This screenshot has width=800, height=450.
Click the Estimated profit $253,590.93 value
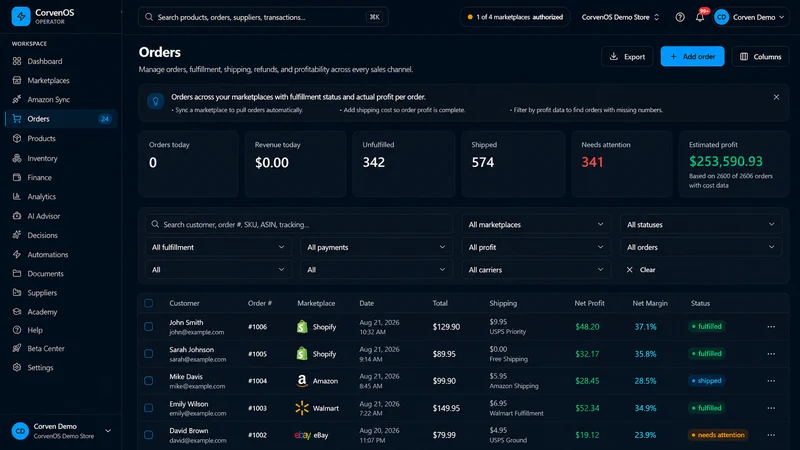[726, 162]
